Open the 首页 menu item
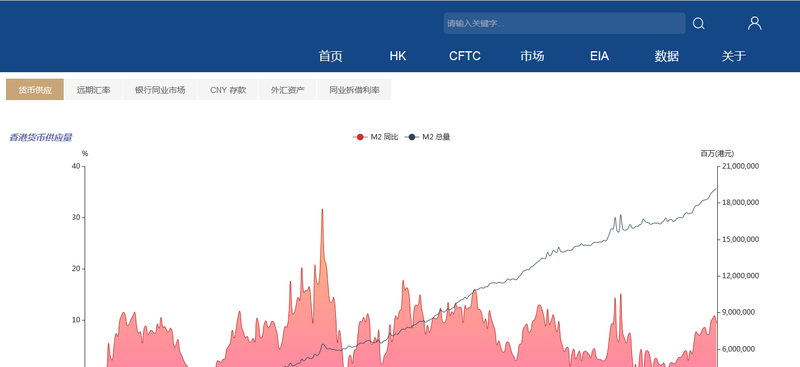This screenshot has height=367, width=800. (331, 56)
